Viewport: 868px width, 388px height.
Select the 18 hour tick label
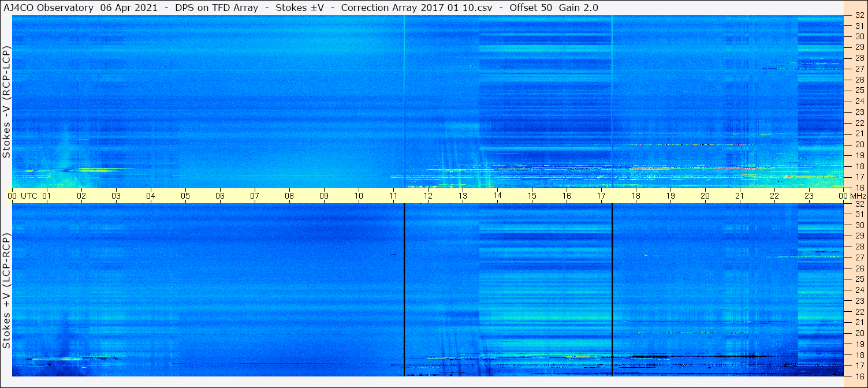click(636, 196)
